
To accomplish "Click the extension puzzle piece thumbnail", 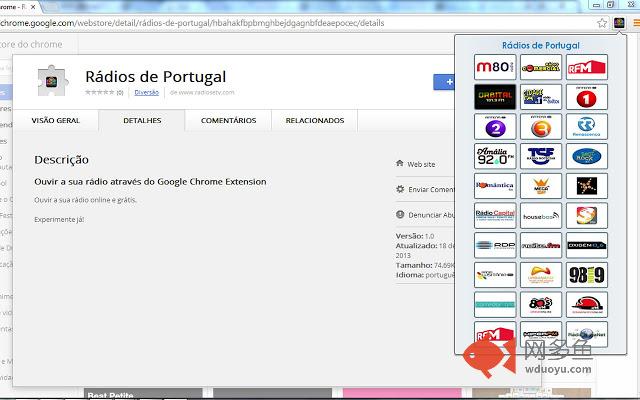I will pyautogui.click(x=51, y=80).
